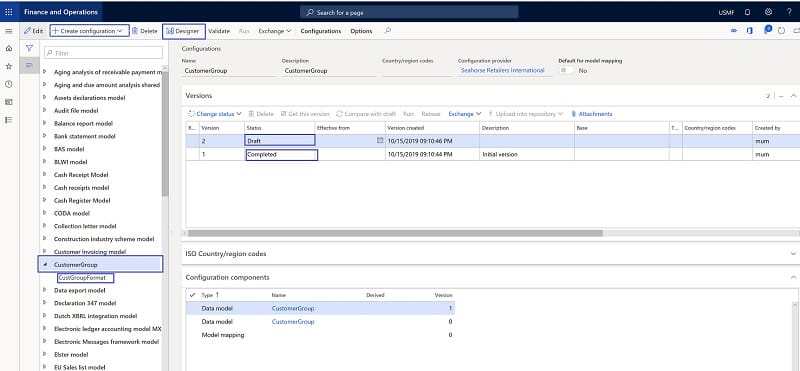Viewport: 800px width, 371px height.
Task: Open Modules list icon in sidebar
Action: 9,120
